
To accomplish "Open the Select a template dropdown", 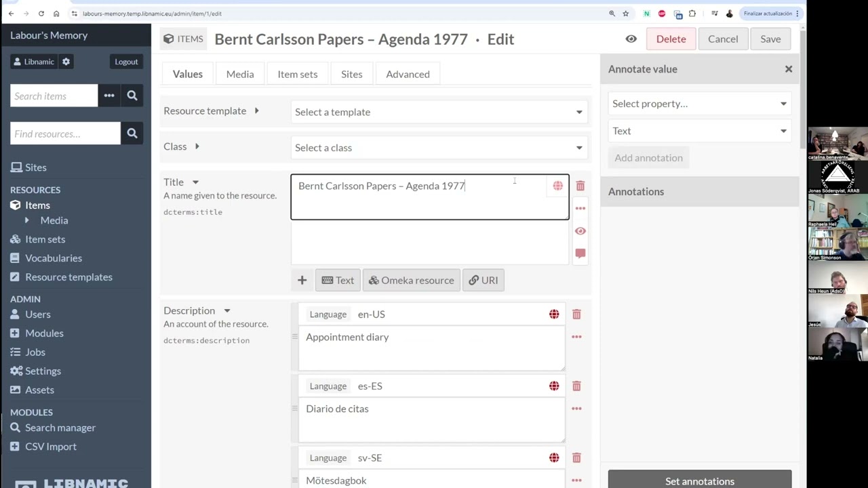I will [x=439, y=112].
